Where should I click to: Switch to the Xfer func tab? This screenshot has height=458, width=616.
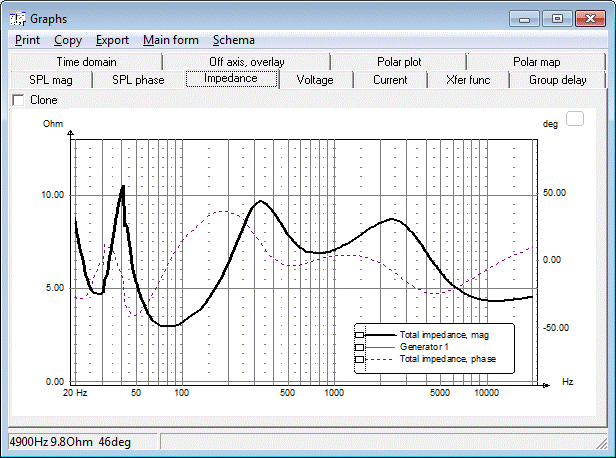click(x=468, y=80)
